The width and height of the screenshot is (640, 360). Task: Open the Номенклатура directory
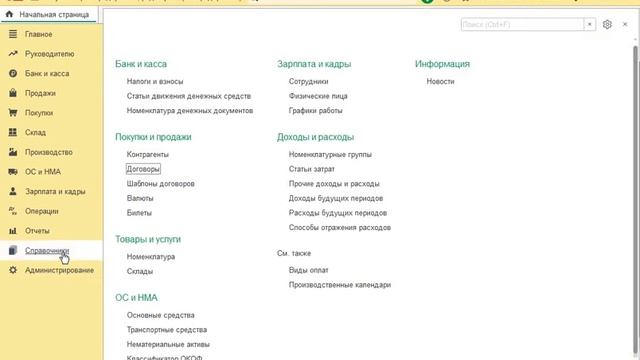(x=151, y=257)
